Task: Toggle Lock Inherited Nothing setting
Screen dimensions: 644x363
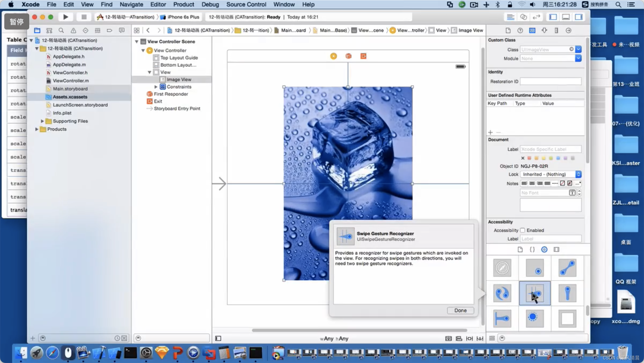Action: (x=578, y=174)
